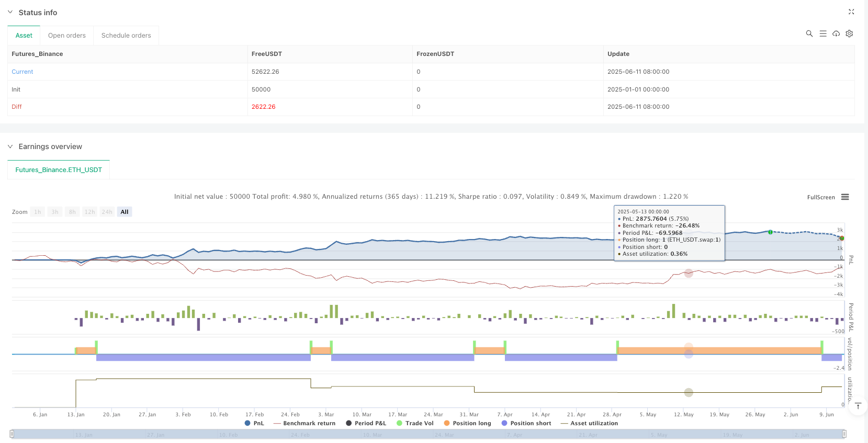The height and width of the screenshot is (443, 868).
Task: Open the table settings gear icon
Action: tap(849, 33)
